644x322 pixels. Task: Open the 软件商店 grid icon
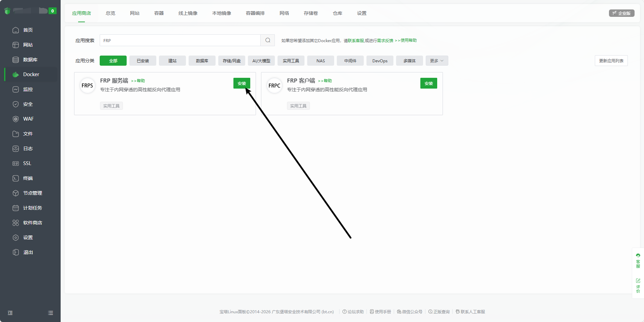click(x=15, y=223)
